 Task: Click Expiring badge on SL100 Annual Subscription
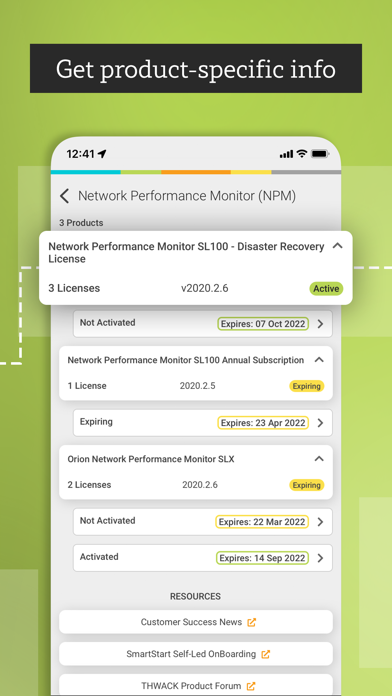[306, 386]
